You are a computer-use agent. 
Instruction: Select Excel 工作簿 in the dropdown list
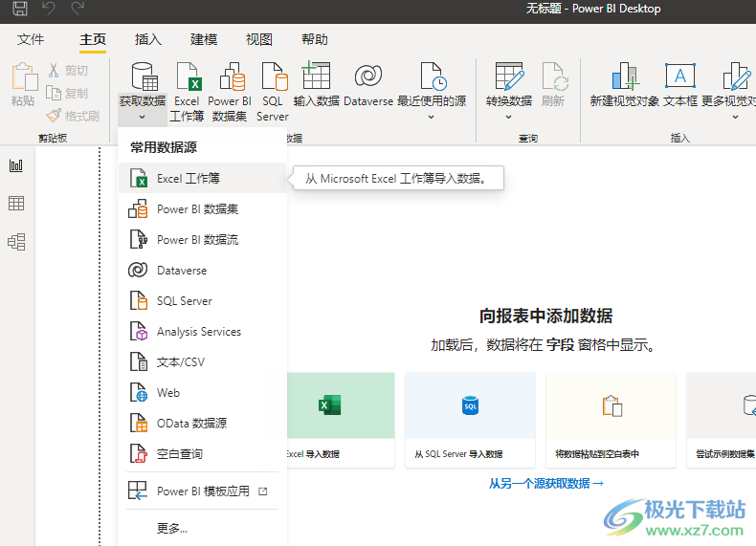[x=202, y=178]
